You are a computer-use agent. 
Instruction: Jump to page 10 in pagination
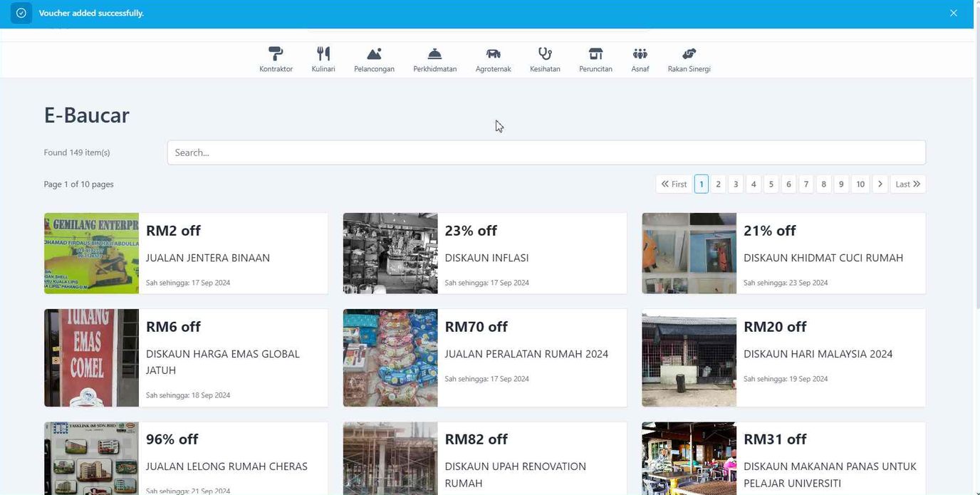click(x=860, y=184)
